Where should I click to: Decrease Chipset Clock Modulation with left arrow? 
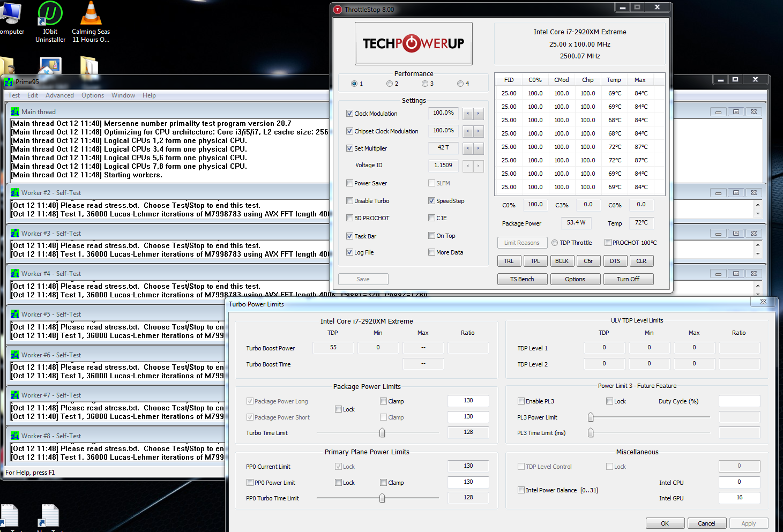(x=468, y=131)
